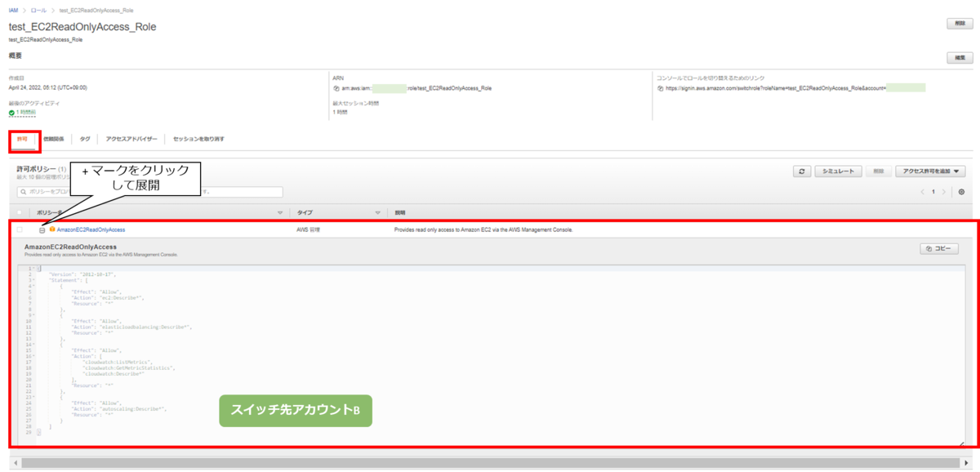Image resolution: width=980 pixels, height=472 pixels.
Task: Click the page number 1 in pagination
Action: click(x=933, y=192)
